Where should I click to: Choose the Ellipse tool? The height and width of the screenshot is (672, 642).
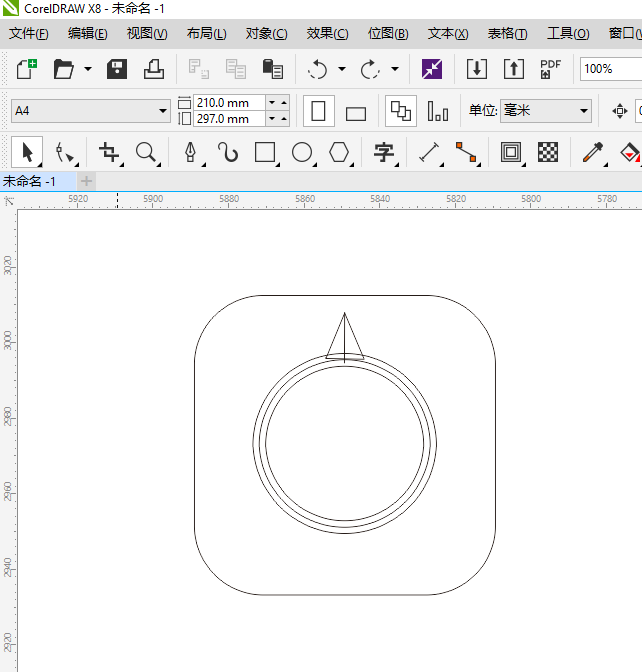tap(302, 152)
